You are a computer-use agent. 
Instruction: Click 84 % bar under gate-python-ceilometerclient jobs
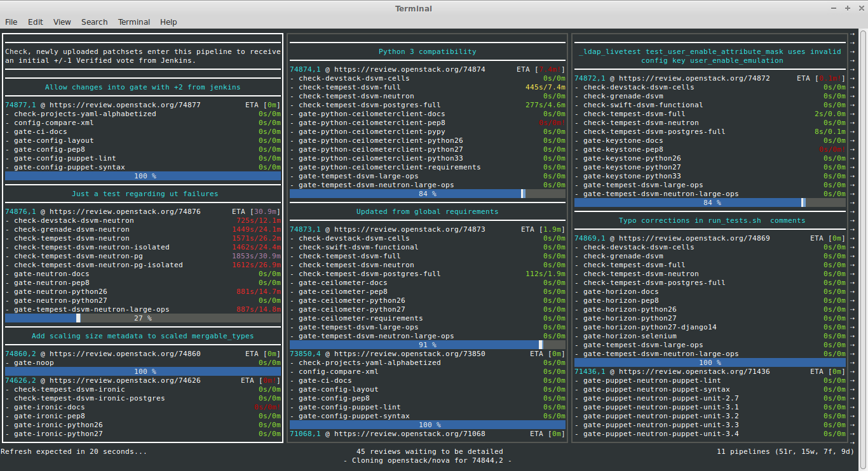[428, 194]
